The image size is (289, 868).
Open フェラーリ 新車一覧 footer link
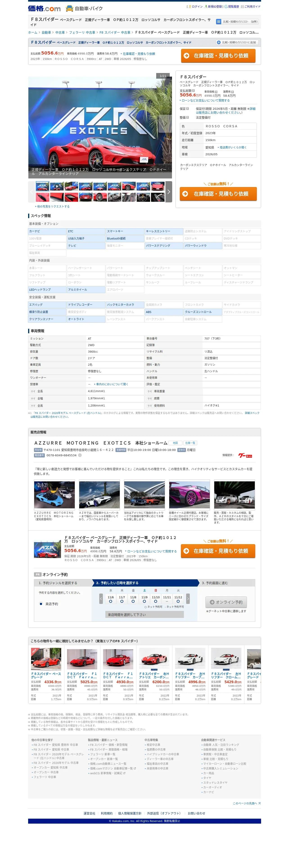[x=103, y=754]
